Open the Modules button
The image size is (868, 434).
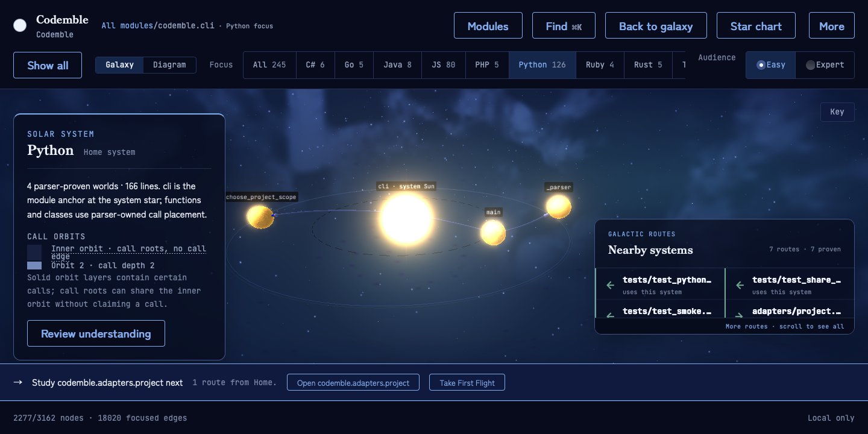[x=488, y=25]
